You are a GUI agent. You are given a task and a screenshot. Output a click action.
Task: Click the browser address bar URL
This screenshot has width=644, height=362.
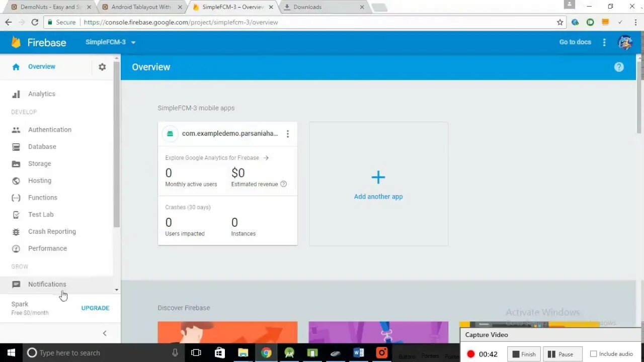pyautogui.click(x=181, y=22)
